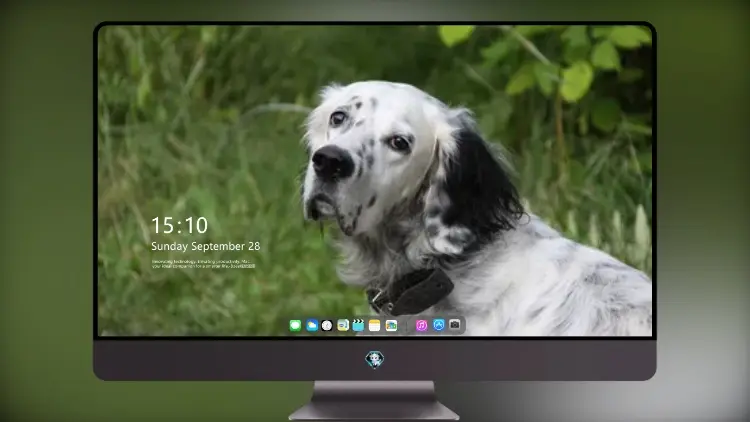Open the photo gallery app in the dock
The height and width of the screenshot is (422, 750).
click(391, 326)
